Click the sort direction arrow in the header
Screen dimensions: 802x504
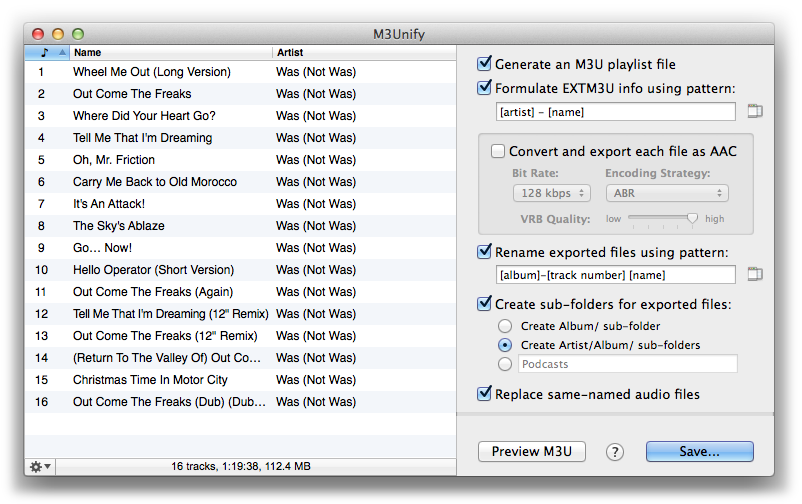click(x=62, y=52)
